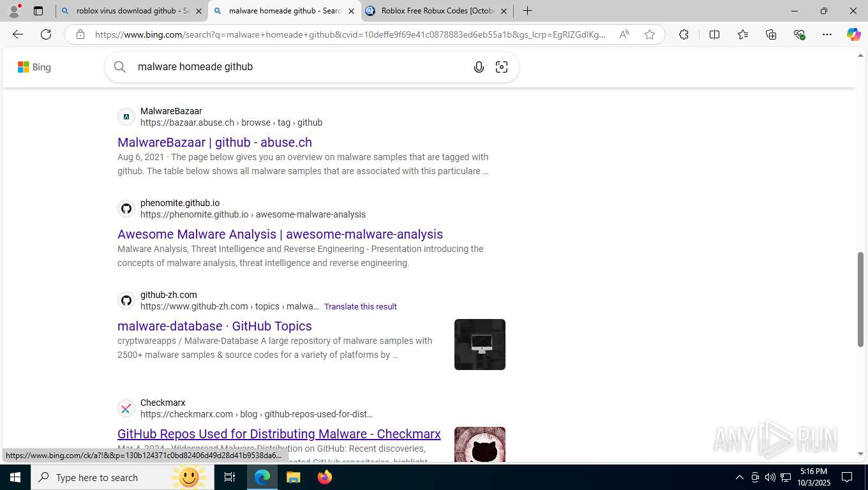Launch the Copilot sidebar icon
The height and width of the screenshot is (490, 868).
pyautogui.click(x=854, y=34)
